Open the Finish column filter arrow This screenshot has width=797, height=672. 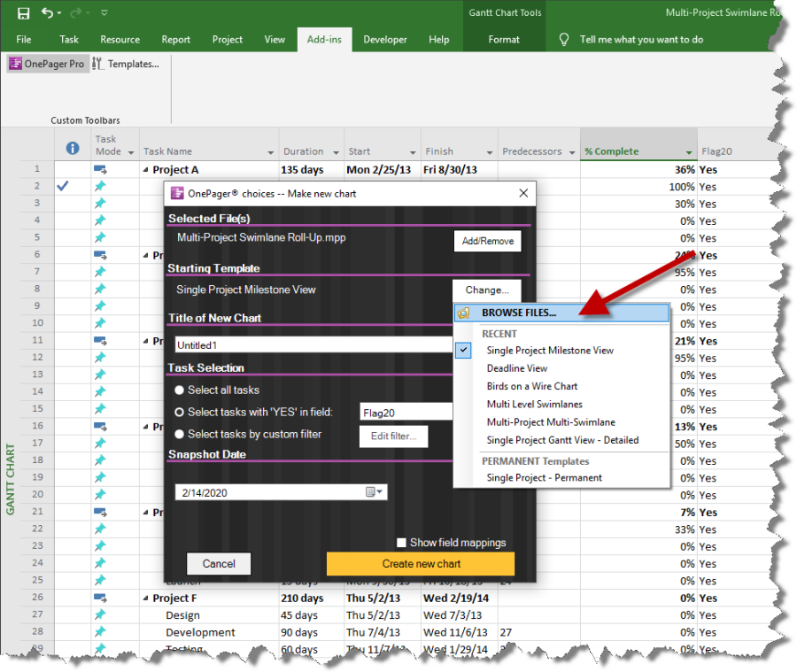tap(490, 152)
